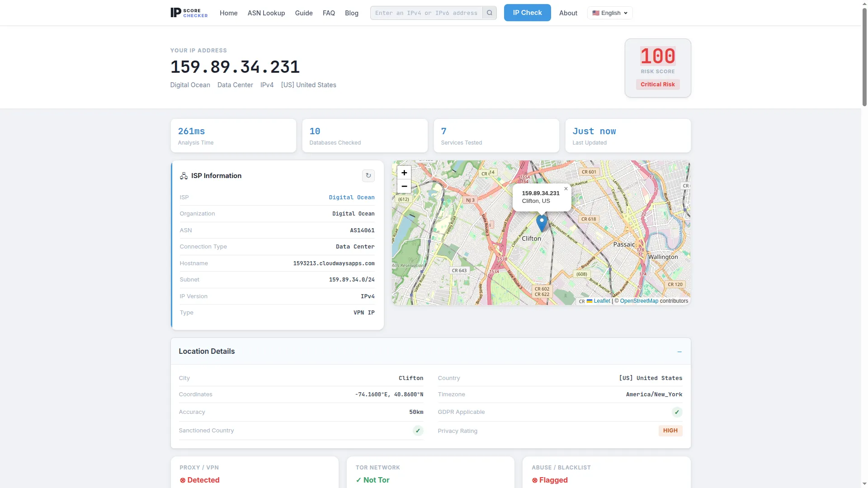The image size is (868, 488).
Task: Click the Wallington label on the map
Action: [663, 257]
